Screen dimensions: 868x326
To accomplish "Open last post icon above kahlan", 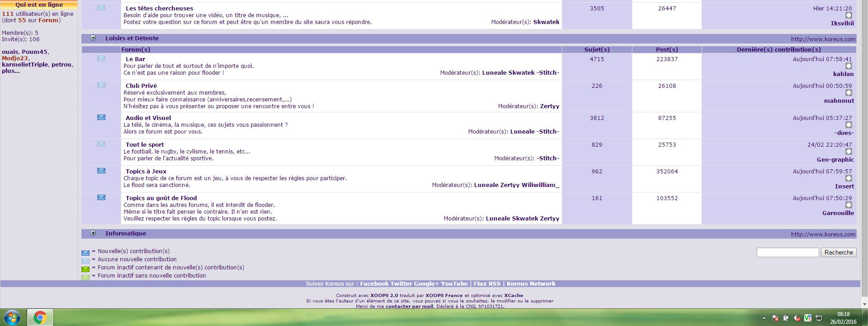I will (x=849, y=66).
